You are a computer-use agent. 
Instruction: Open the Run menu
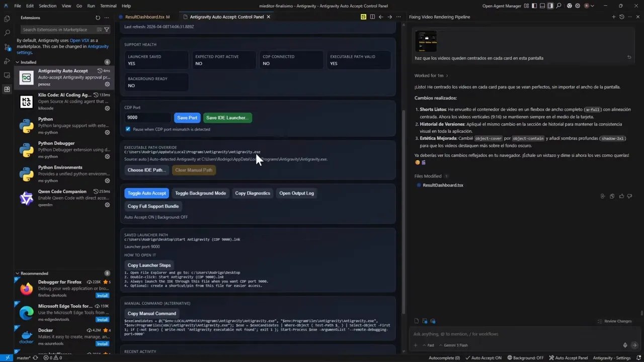coord(91,6)
